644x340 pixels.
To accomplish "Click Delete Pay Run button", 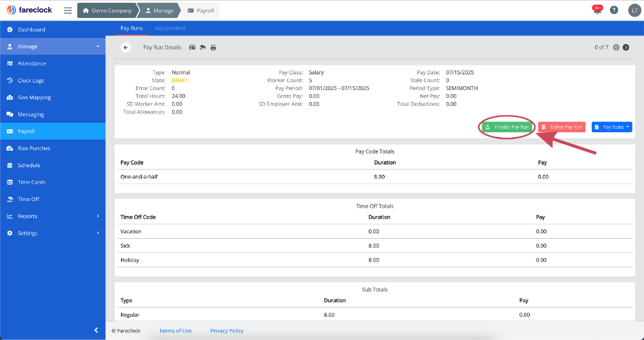I will 562,127.
